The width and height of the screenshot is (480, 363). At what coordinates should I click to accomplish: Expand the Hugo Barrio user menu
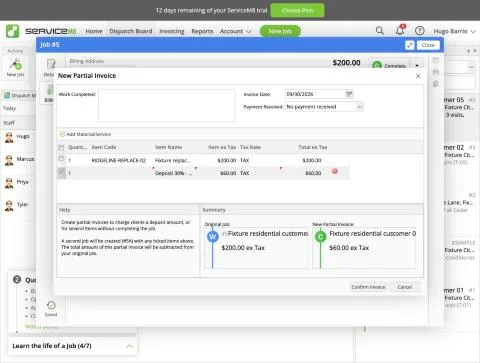(x=454, y=31)
